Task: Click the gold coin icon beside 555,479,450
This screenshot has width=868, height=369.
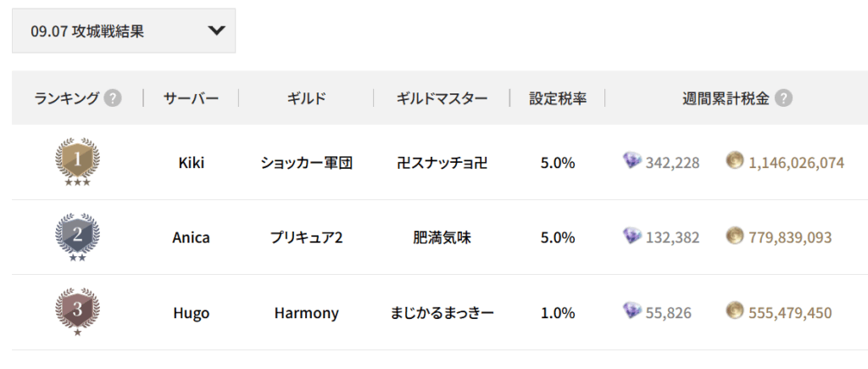Action: tap(735, 312)
